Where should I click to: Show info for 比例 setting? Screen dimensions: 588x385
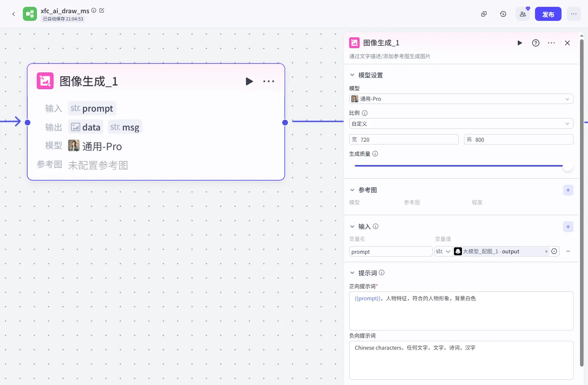(x=365, y=113)
